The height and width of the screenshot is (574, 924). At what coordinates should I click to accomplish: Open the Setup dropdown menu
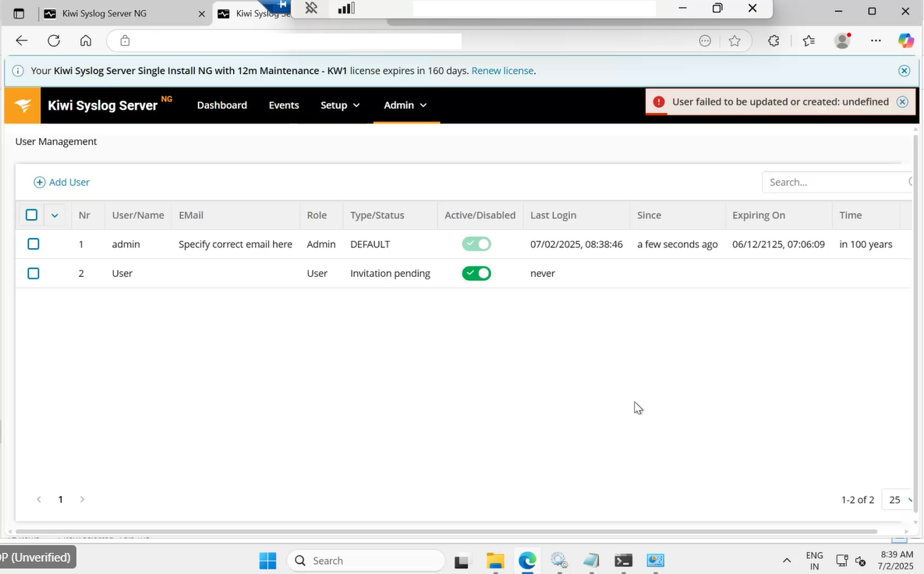pyautogui.click(x=340, y=105)
